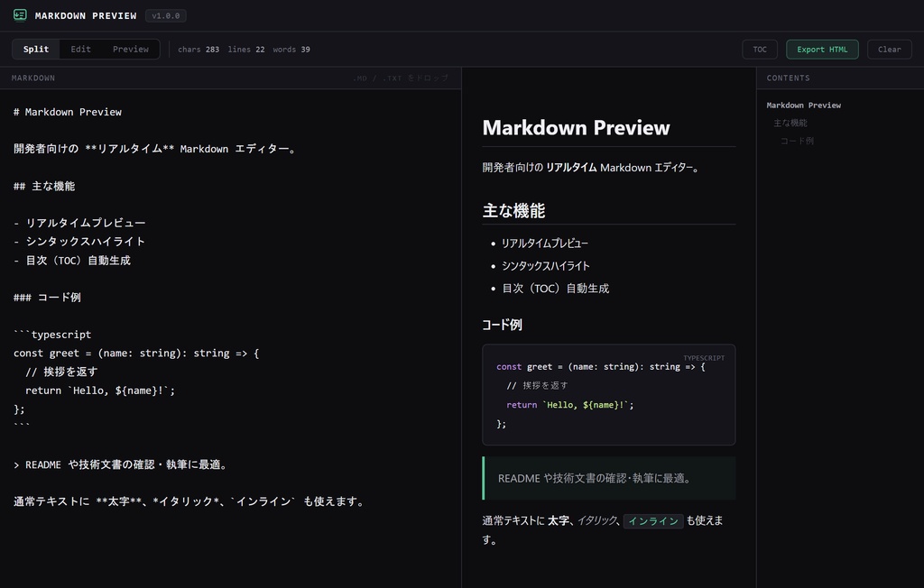Click the TYPESCRIPT label on code block
The image size is (924, 588).
tap(704, 358)
